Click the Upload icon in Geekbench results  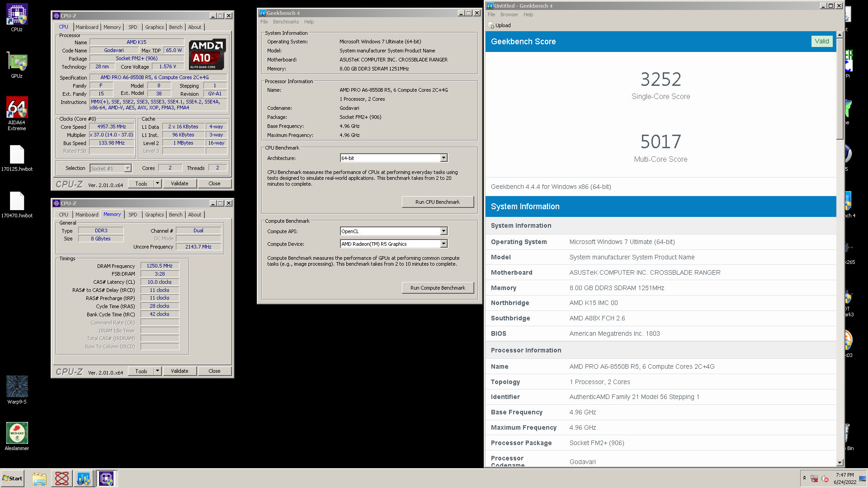[x=491, y=26]
